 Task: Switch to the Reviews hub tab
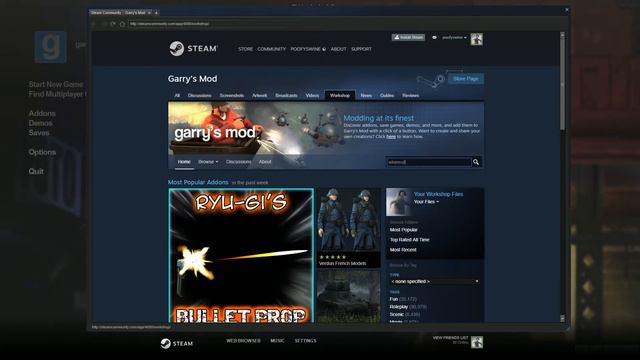410,96
